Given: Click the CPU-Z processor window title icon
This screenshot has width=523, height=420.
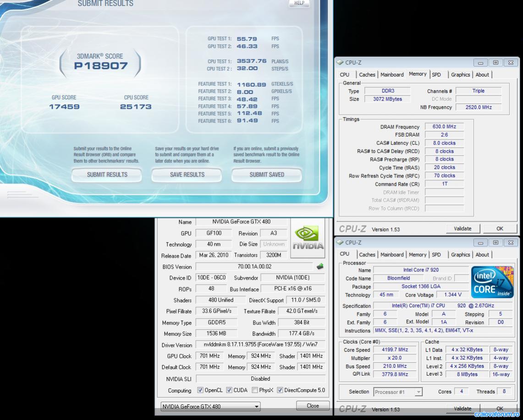Looking at the screenshot, I should click(340, 243).
